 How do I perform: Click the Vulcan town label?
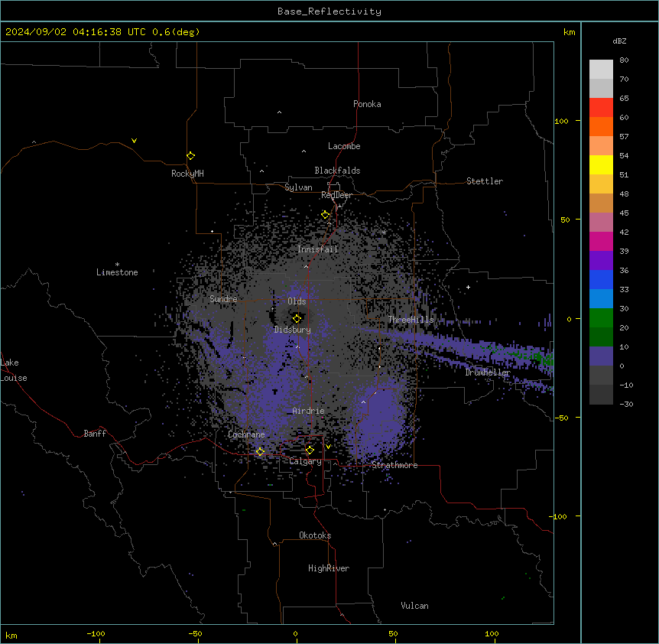point(415,606)
